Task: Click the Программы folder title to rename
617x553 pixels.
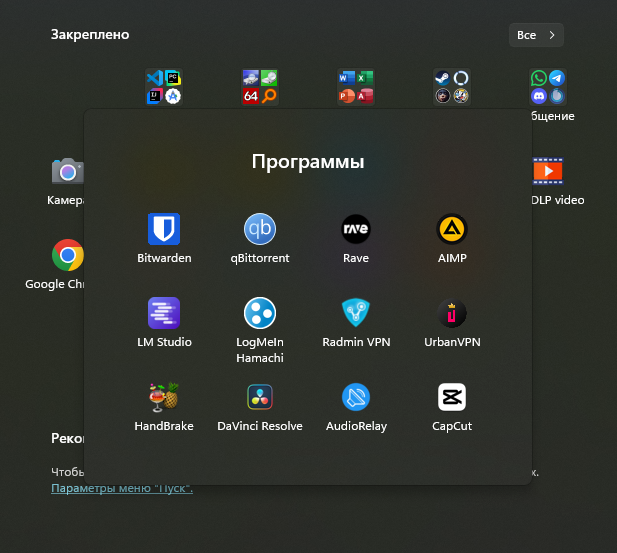Action: click(x=308, y=161)
